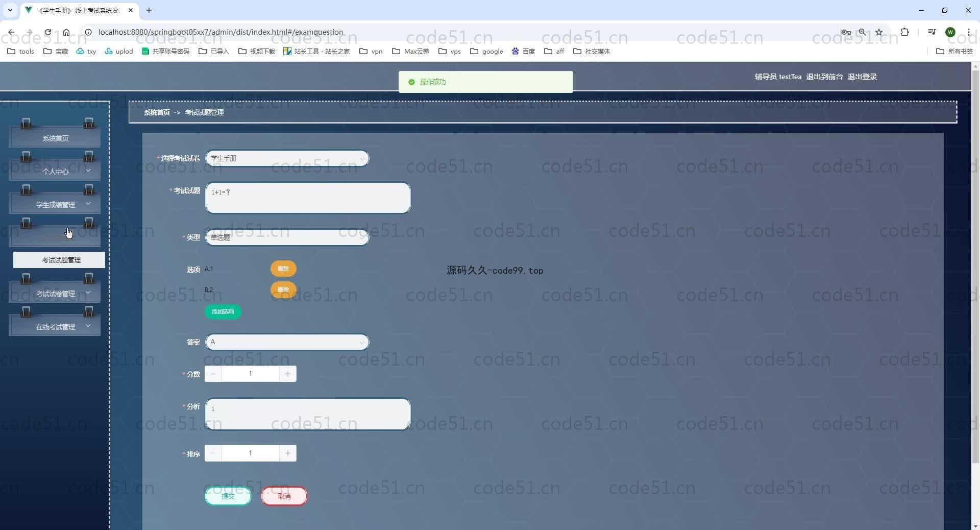Screen dimensions: 980x530
Task: Open the 共享账号密码 bookmark
Action: (165, 51)
